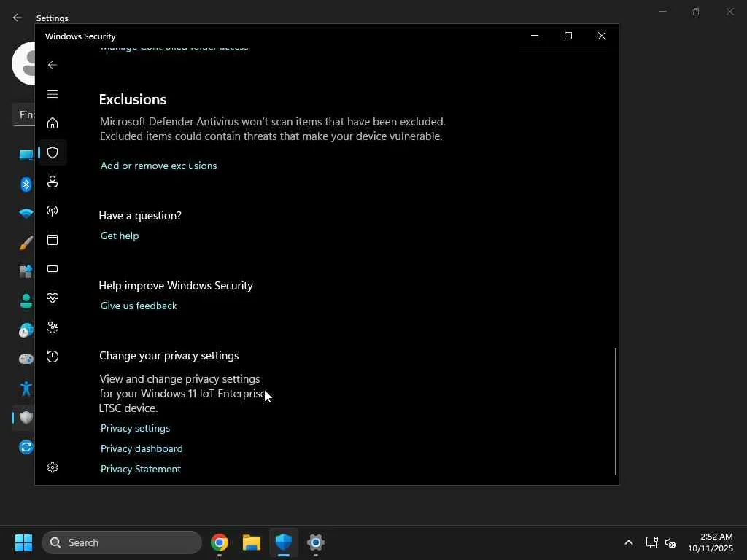Click back arrow in Settings window
Viewport: 747px width, 560px height.
pos(18,17)
